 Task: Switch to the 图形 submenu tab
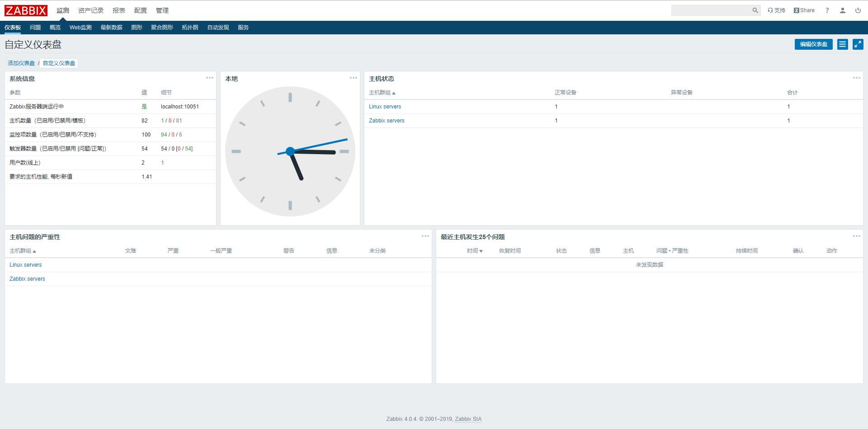click(137, 28)
